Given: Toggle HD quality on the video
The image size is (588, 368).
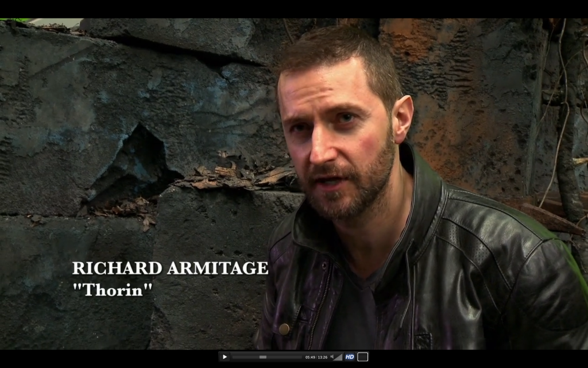Looking at the screenshot, I should click(x=349, y=357).
